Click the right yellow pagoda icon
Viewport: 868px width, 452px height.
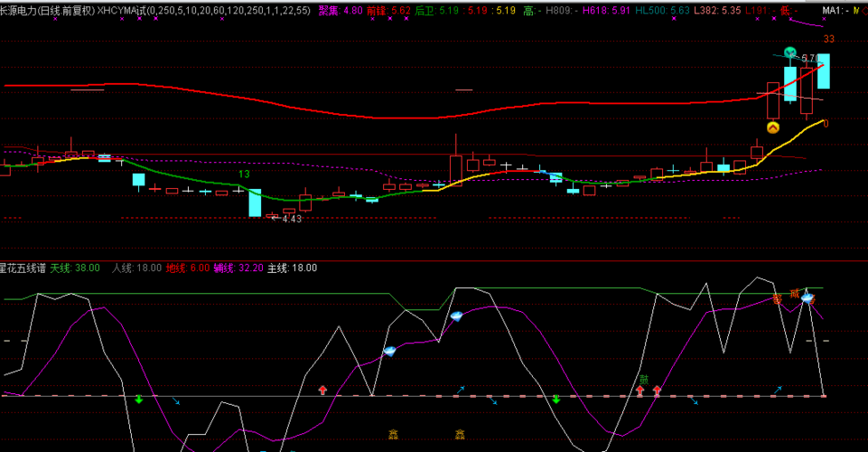tap(460, 434)
